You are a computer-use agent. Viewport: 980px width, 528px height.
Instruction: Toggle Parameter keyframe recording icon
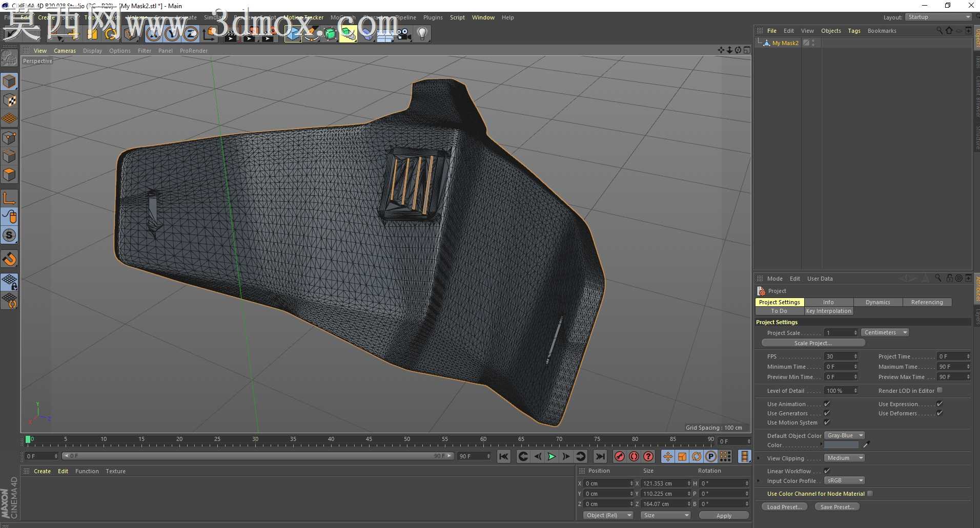710,456
